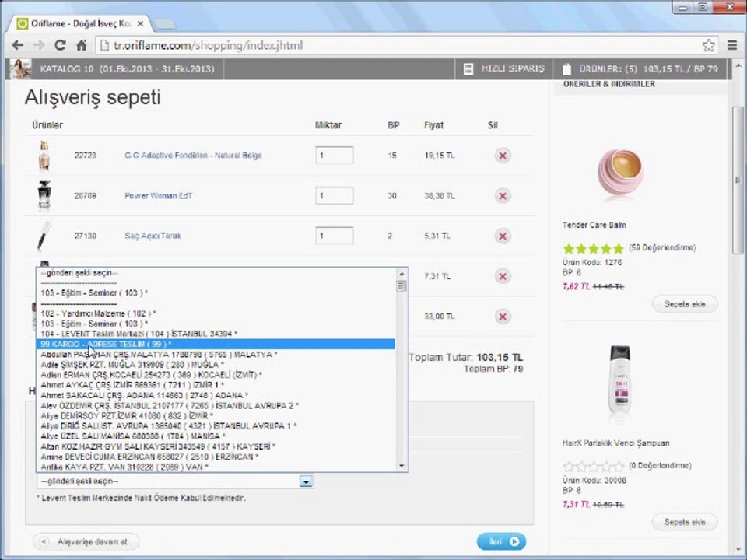Click Saç Açıcı Tarak thumbnail
The image size is (747, 560).
tap(44, 236)
